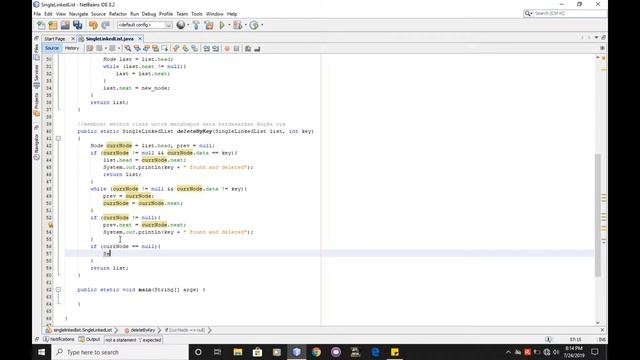Open the Tools menu
640x360 pixels.
pyautogui.click(x=197, y=14)
